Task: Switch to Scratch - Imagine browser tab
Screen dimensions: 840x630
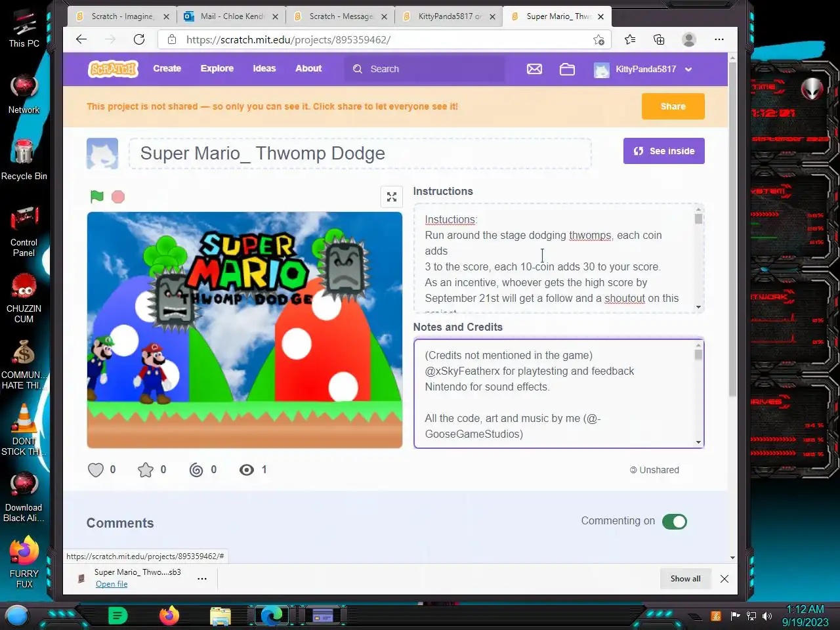Action: pos(122,16)
